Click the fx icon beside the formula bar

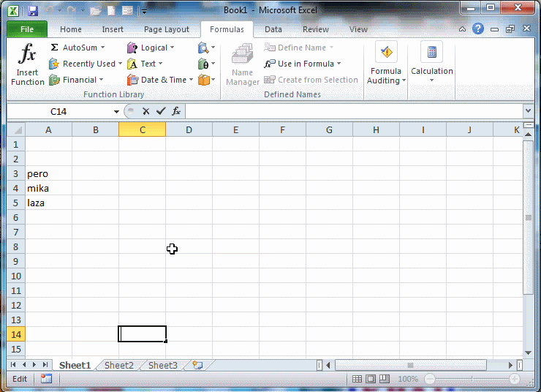176,111
